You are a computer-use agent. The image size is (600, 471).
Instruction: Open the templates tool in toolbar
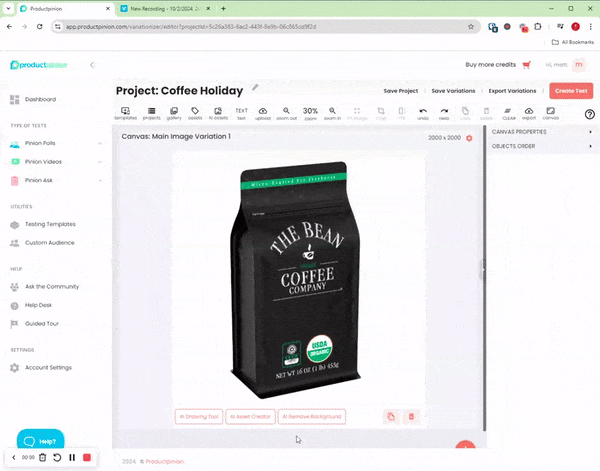tap(126, 112)
